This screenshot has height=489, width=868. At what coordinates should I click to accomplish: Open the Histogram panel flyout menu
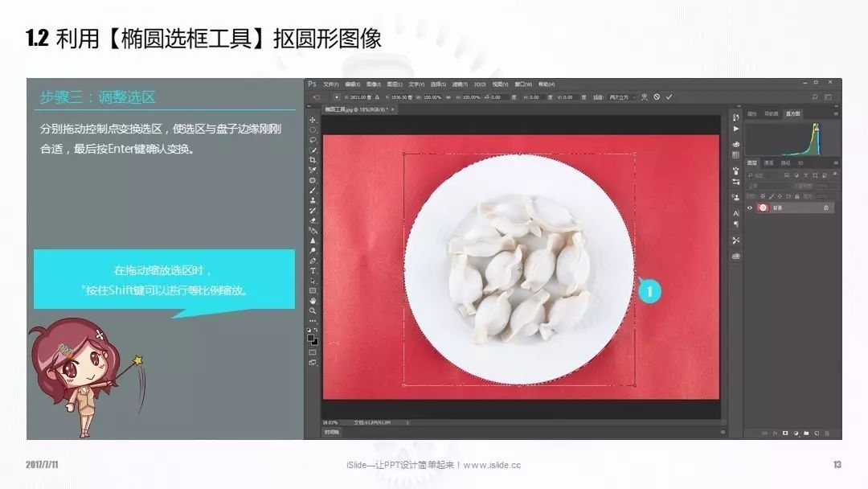click(x=836, y=113)
